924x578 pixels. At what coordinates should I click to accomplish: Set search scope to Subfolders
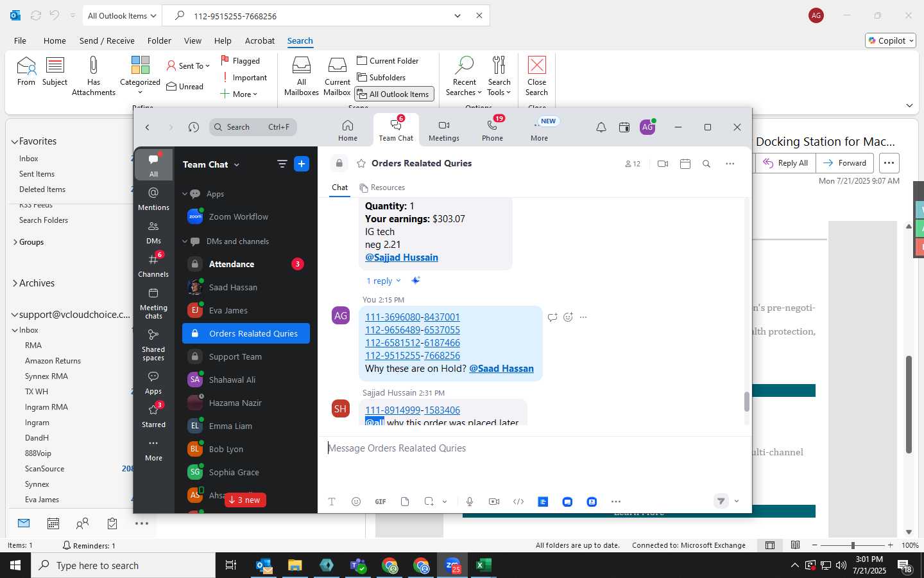[x=381, y=78]
